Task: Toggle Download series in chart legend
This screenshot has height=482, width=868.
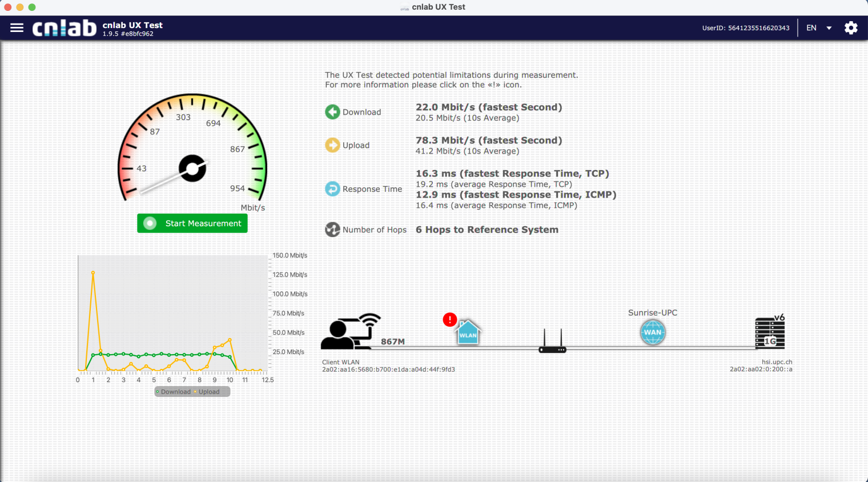Action: click(x=174, y=392)
